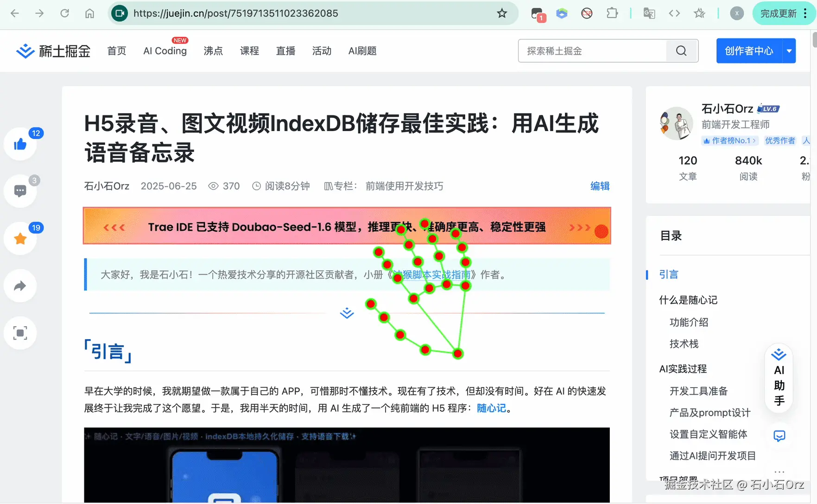
Task: Open the browser home page
Action: point(89,13)
